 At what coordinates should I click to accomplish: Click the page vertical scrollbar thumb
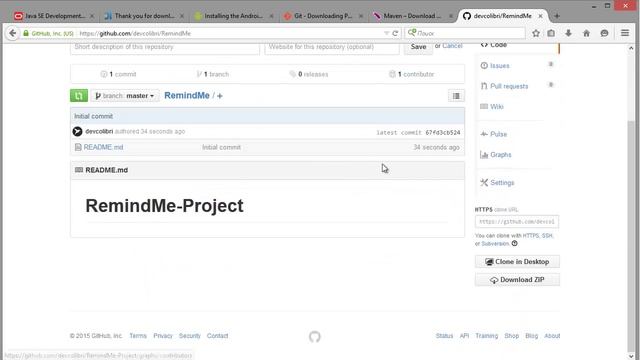point(631,235)
